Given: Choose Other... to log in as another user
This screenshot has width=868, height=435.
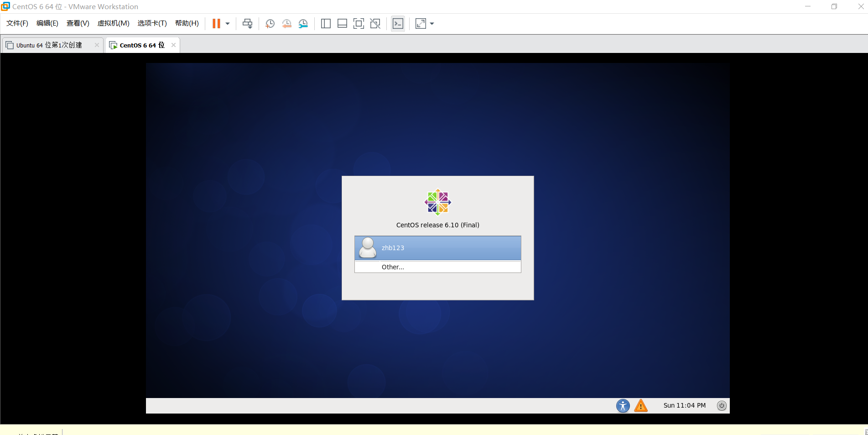Looking at the screenshot, I should [438, 267].
